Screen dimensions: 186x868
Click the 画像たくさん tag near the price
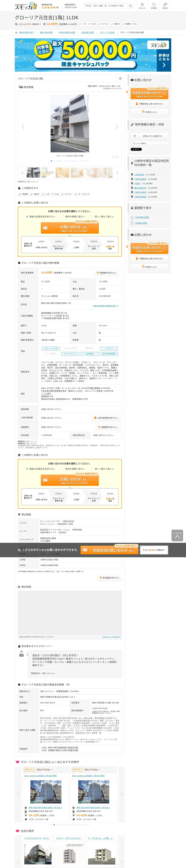[x=130, y=24]
